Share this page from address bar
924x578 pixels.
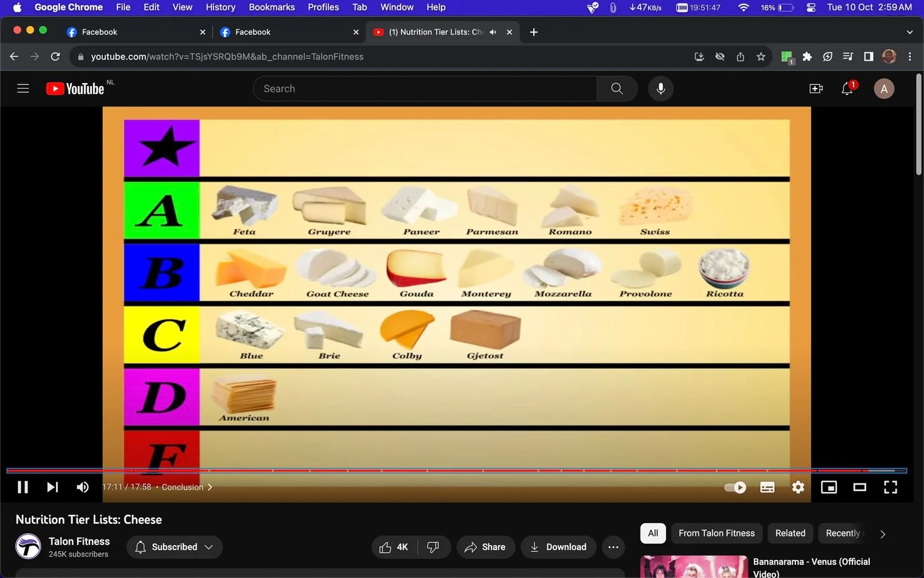coord(741,57)
